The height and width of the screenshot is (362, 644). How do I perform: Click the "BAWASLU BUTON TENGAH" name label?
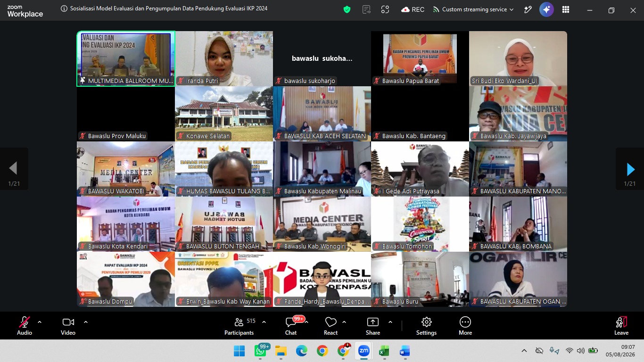coord(223,247)
